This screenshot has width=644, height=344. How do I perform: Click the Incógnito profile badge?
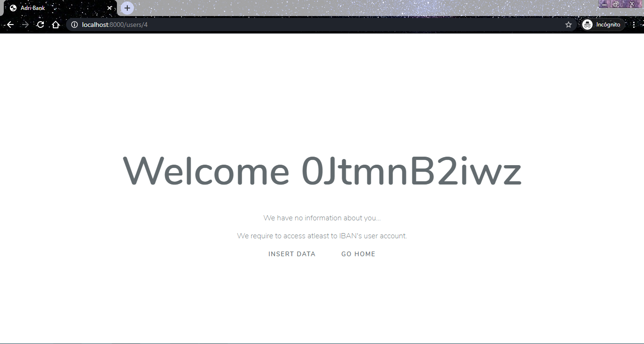click(603, 25)
